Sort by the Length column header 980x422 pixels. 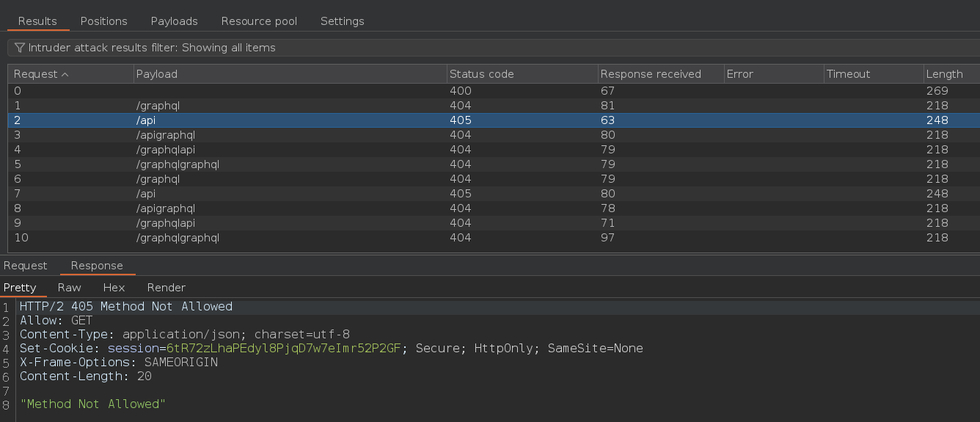pos(951,74)
